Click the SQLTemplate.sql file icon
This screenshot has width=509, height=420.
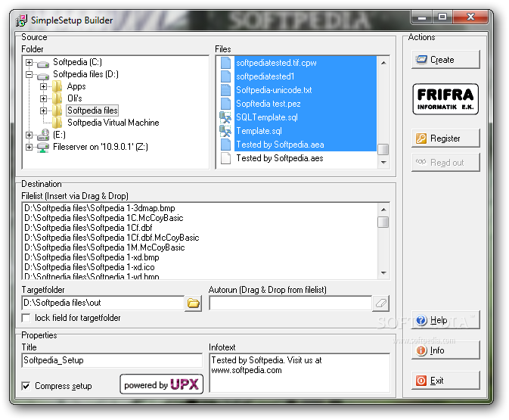tap(225, 117)
